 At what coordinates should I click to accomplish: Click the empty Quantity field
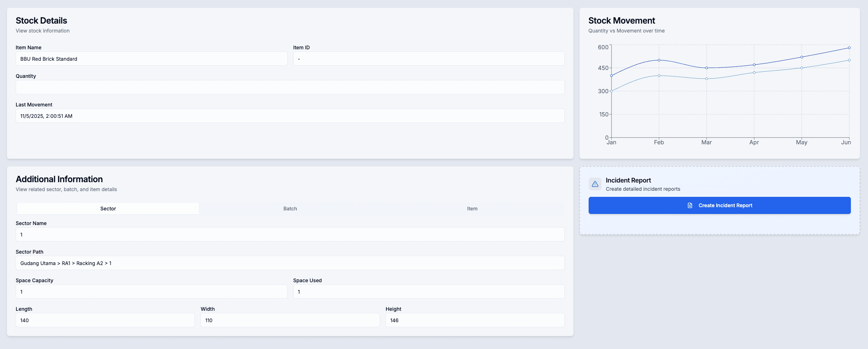point(290,87)
